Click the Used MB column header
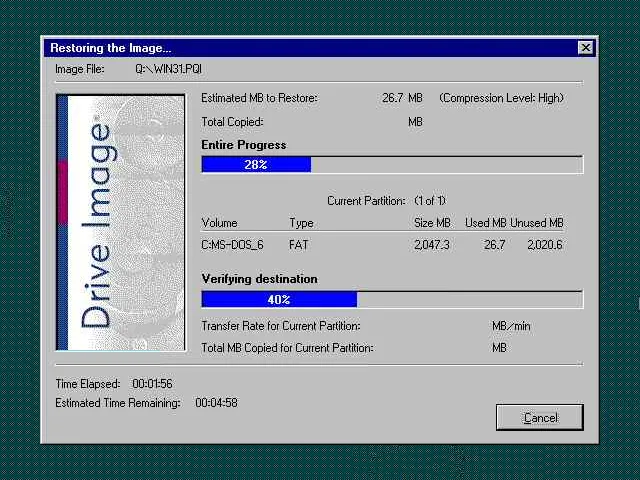This screenshot has width=640, height=480. (486, 223)
